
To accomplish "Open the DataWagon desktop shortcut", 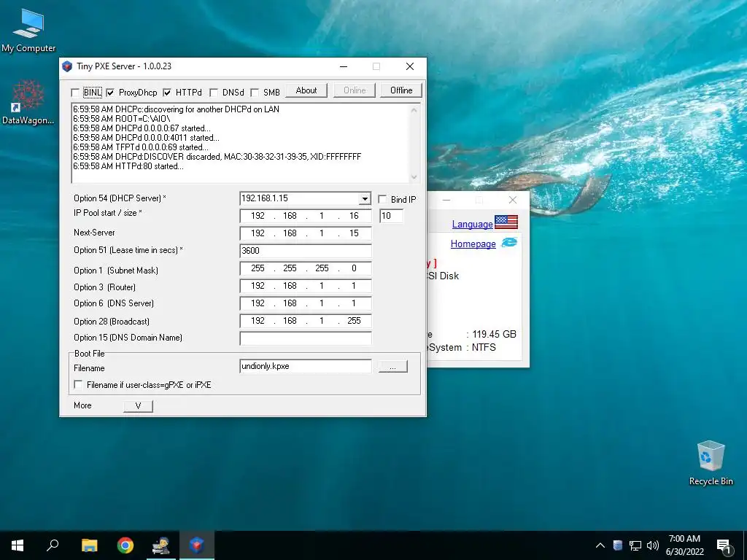I will 28,102.
